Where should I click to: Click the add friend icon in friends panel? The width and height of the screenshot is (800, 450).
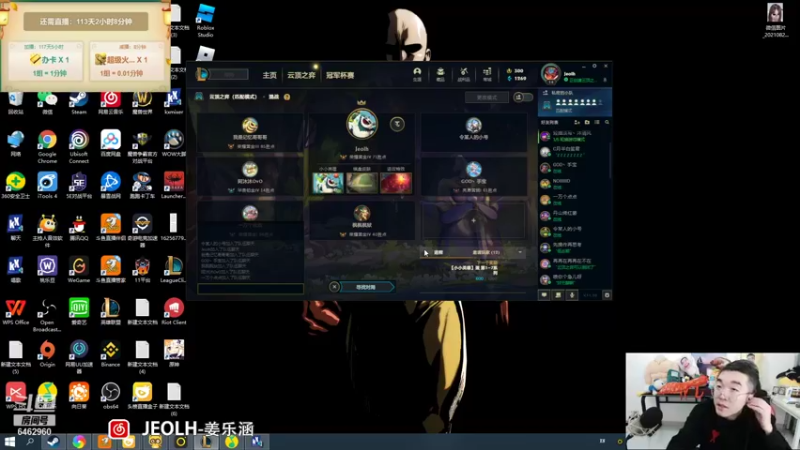[577, 122]
